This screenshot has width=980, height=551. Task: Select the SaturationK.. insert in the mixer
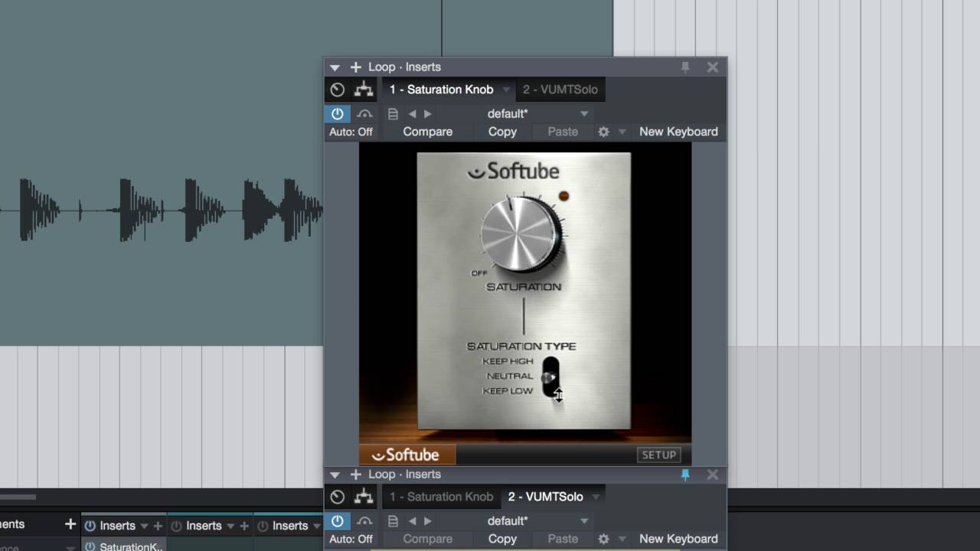[x=131, y=546]
